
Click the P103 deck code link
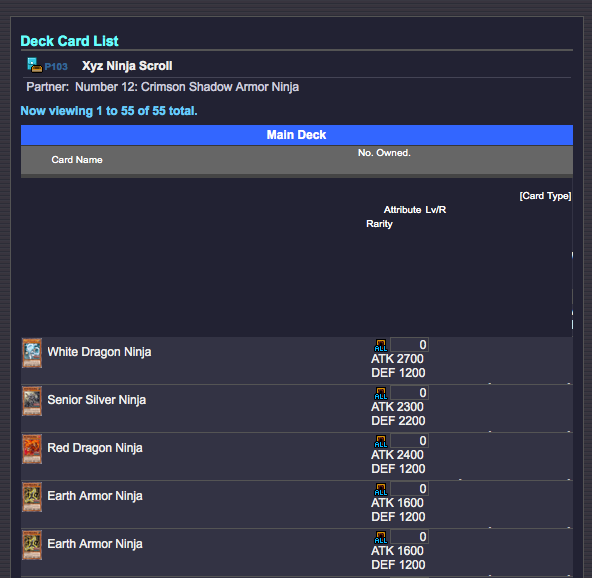point(56,67)
